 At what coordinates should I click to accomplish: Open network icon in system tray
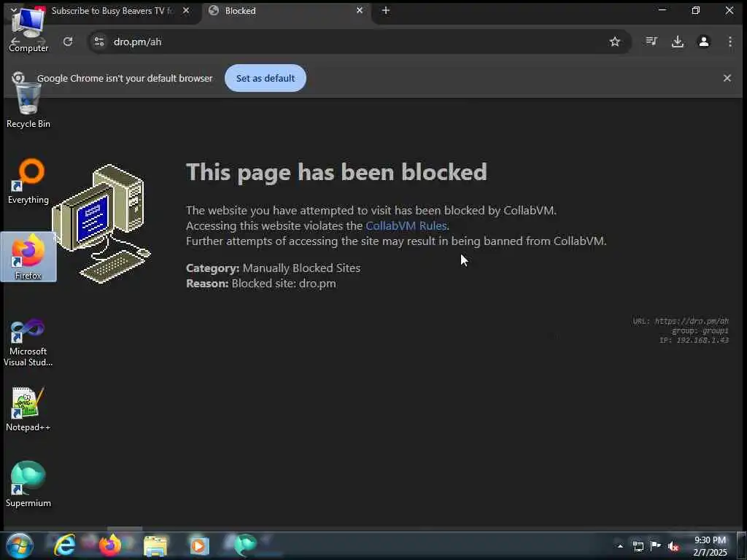pos(638,546)
